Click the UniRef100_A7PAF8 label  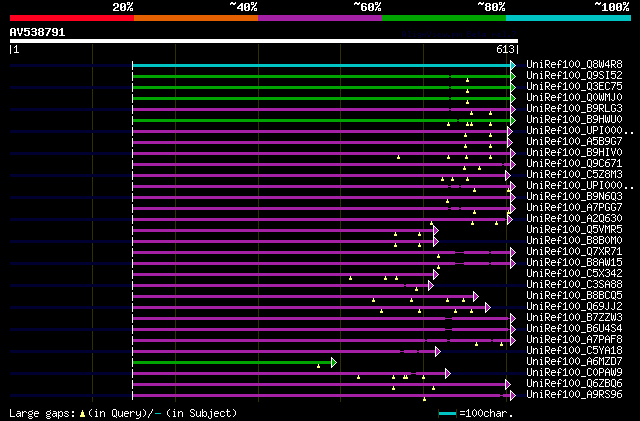coord(574,340)
